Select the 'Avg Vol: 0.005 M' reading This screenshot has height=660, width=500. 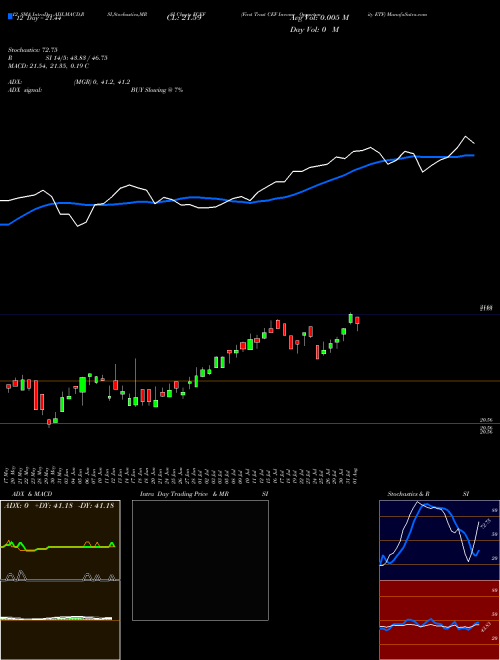point(319,18)
